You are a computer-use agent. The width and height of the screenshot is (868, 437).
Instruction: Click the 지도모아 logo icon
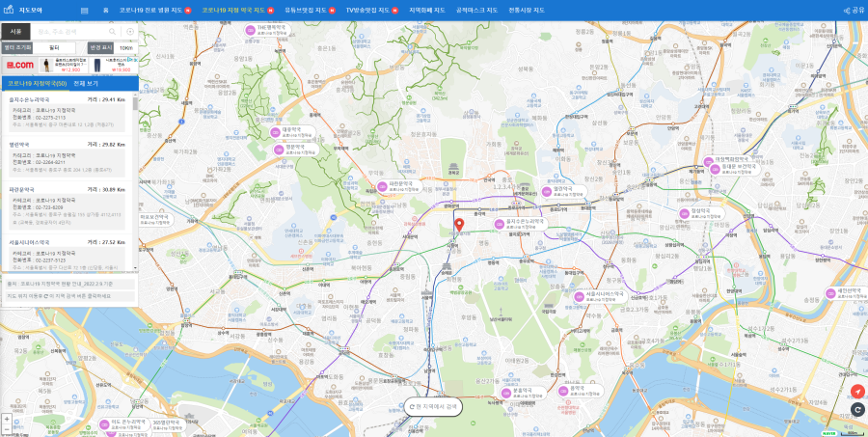[9, 10]
